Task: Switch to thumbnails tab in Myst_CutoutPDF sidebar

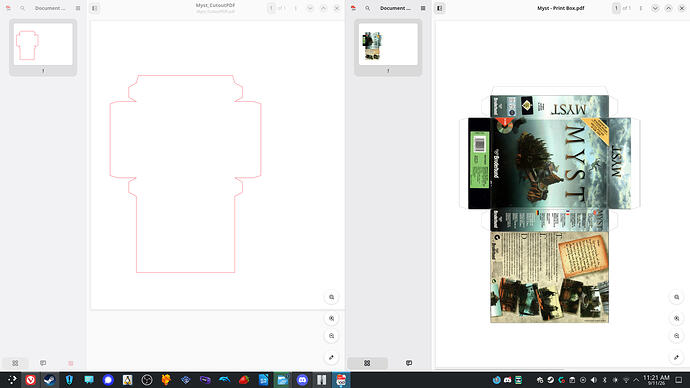Action: 15,363
